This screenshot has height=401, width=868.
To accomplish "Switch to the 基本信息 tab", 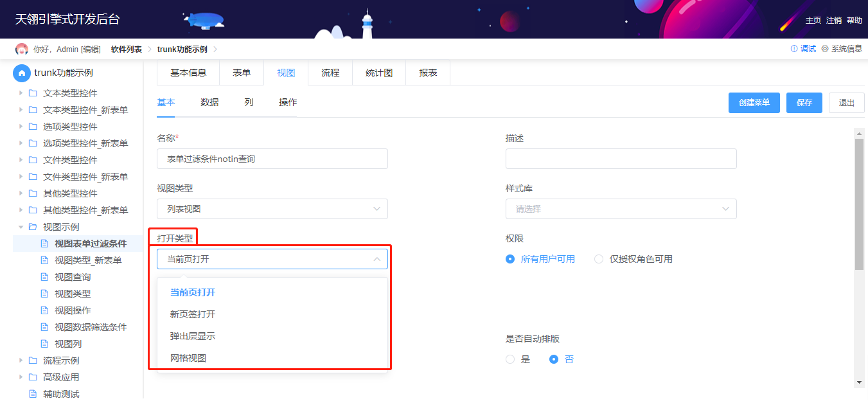I will 188,73.
